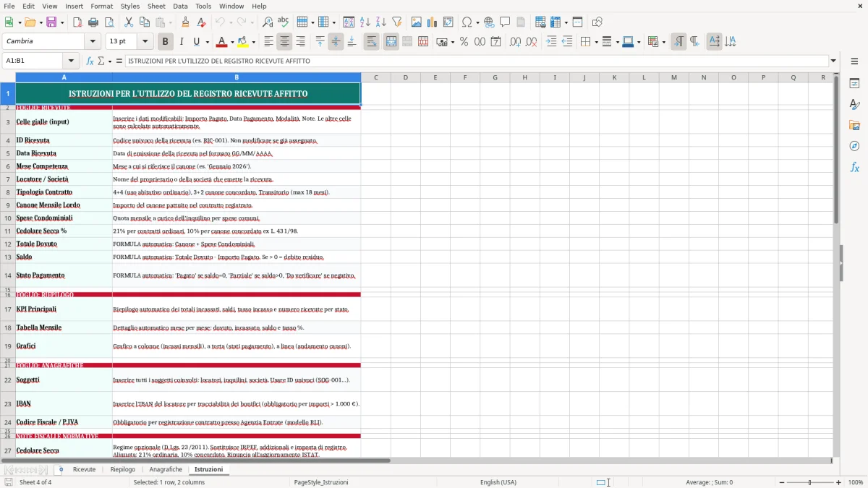Image resolution: width=868 pixels, height=488 pixels.
Task: Click the zoom slider
Action: pos(809,482)
